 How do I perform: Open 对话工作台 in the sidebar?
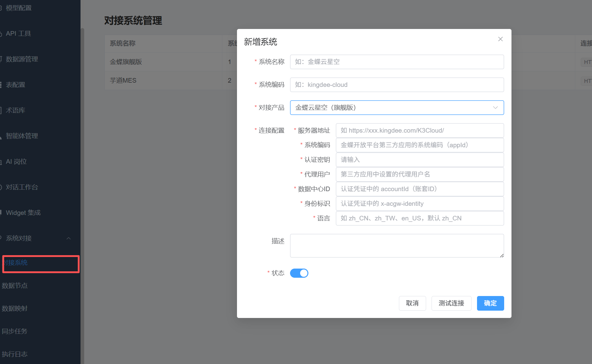point(22,187)
